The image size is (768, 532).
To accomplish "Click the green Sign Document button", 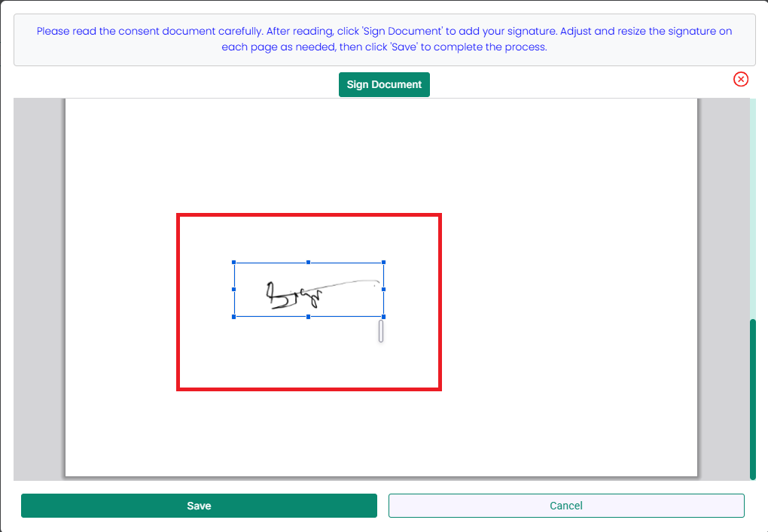I will 384,85.
